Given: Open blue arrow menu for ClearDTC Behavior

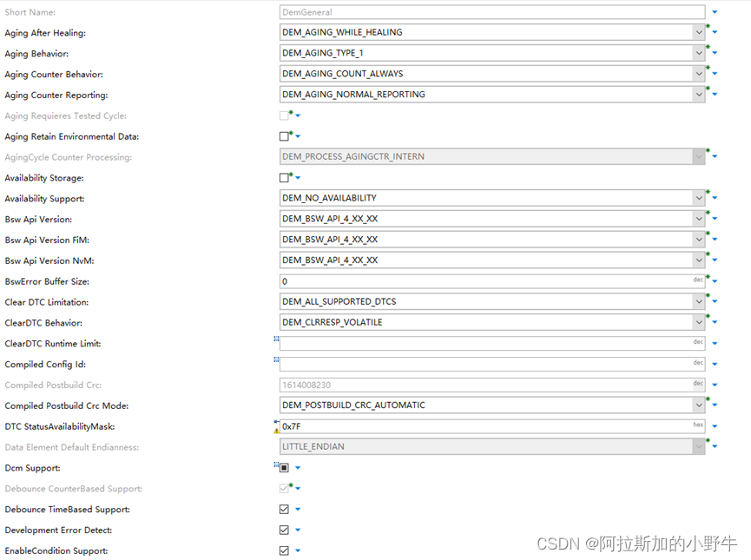Looking at the screenshot, I should [x=715, y=322].
